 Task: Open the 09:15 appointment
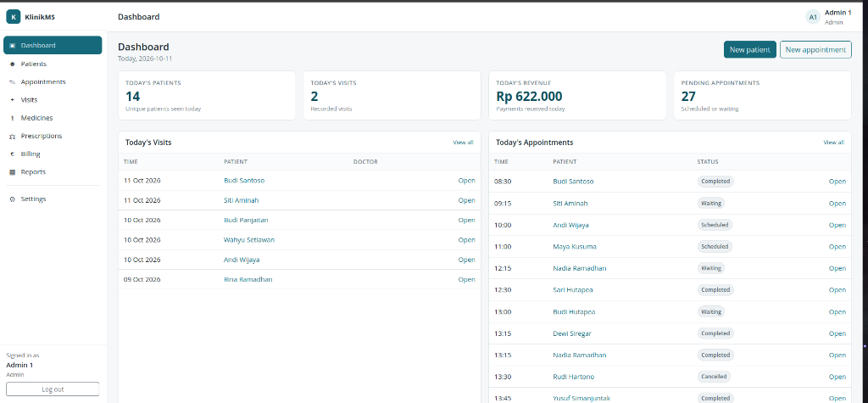click(x=837, y=204)
